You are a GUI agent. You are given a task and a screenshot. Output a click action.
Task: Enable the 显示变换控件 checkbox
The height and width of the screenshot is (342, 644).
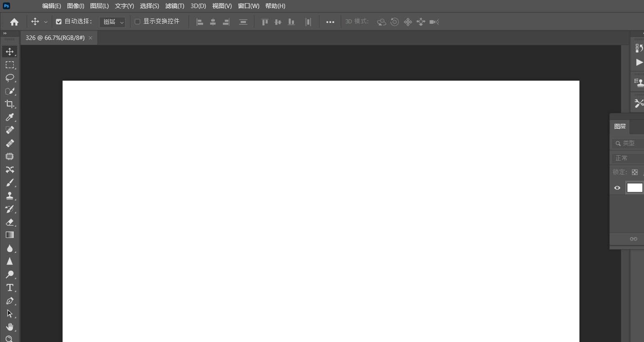(x=137, y=22)
